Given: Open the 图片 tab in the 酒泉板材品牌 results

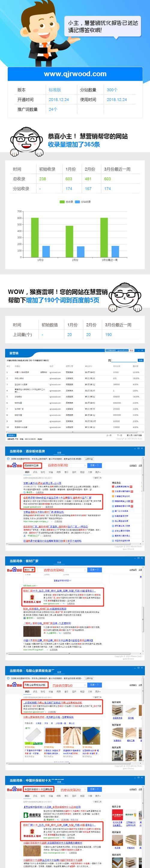Looking at the screenshot, I should point(74,472).
